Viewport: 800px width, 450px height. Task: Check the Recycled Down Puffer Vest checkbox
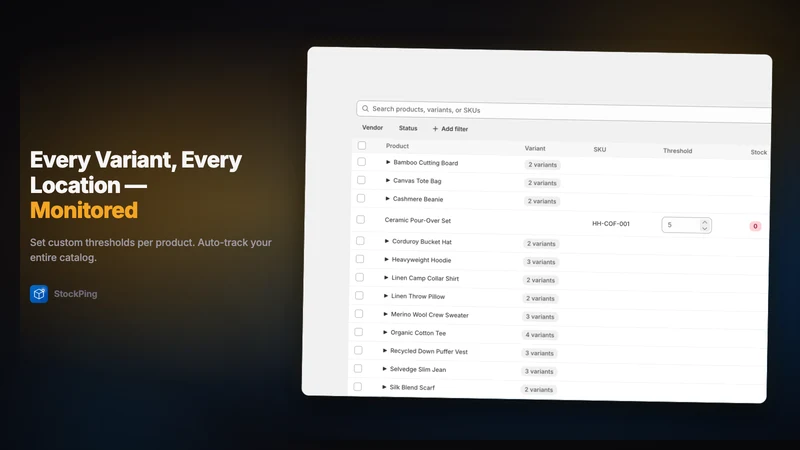point(358,351)
